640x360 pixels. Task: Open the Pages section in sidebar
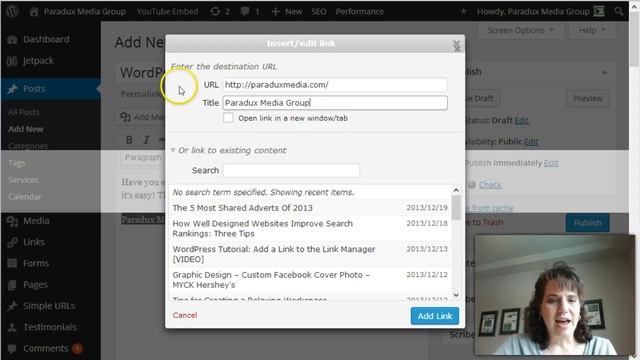click(35, 284)
